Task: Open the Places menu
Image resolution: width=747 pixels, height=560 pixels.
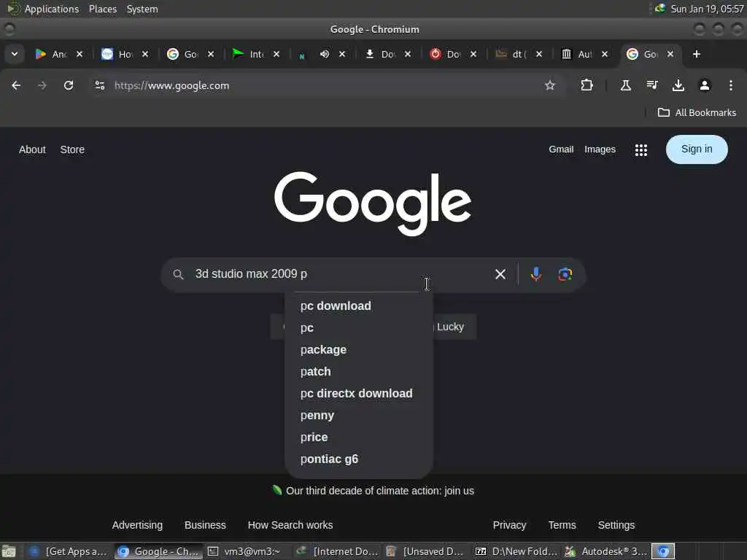Action: 102,9
